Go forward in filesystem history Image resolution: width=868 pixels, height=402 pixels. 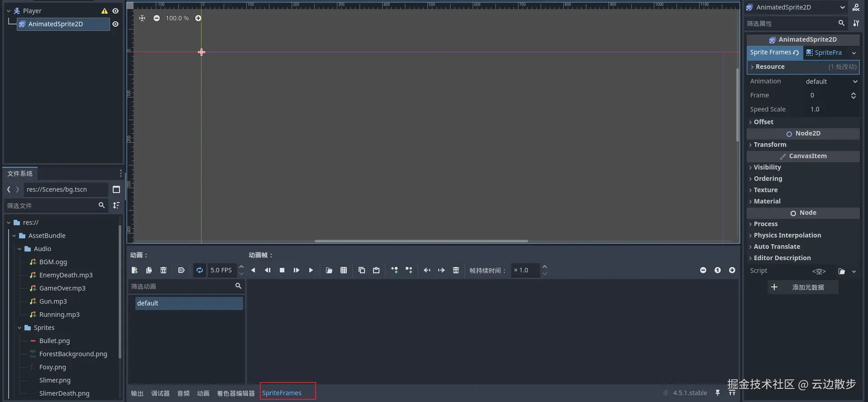coord(18,189)
